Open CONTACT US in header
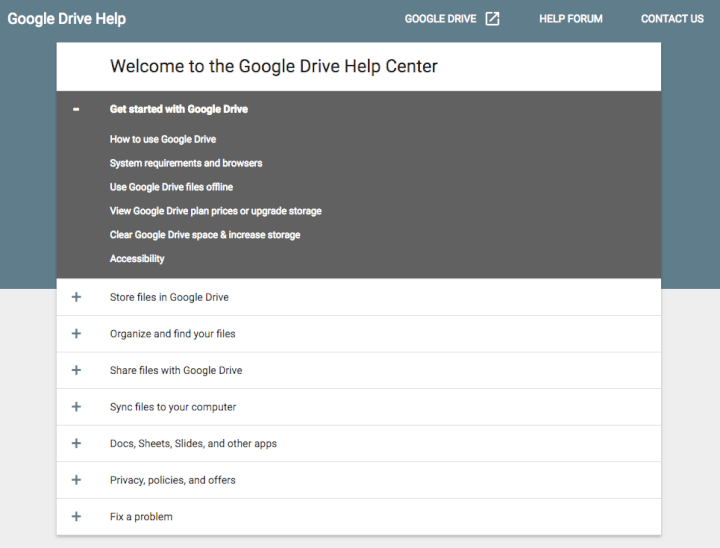Screen dimensions: 720x548 (x=672, y=19)
